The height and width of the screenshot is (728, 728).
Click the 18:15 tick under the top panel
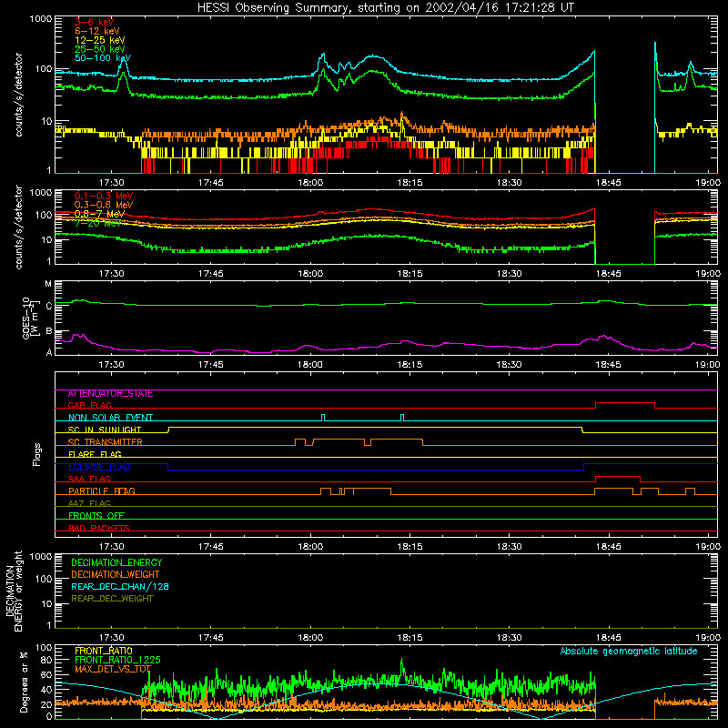pos(410,183)
